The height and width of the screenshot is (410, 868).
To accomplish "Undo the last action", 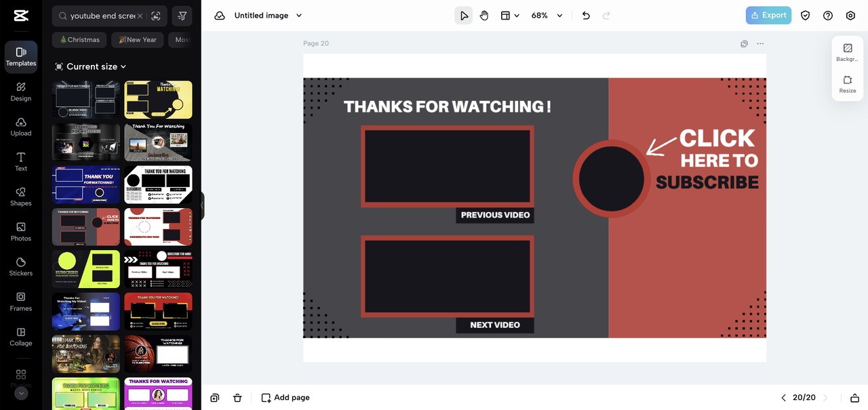I will pyautogui.click(x=586, y=16).
